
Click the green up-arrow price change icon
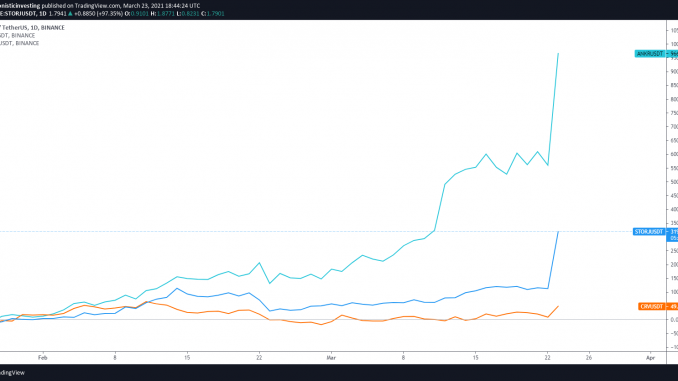pyautogui.click(x=70, y=14)
